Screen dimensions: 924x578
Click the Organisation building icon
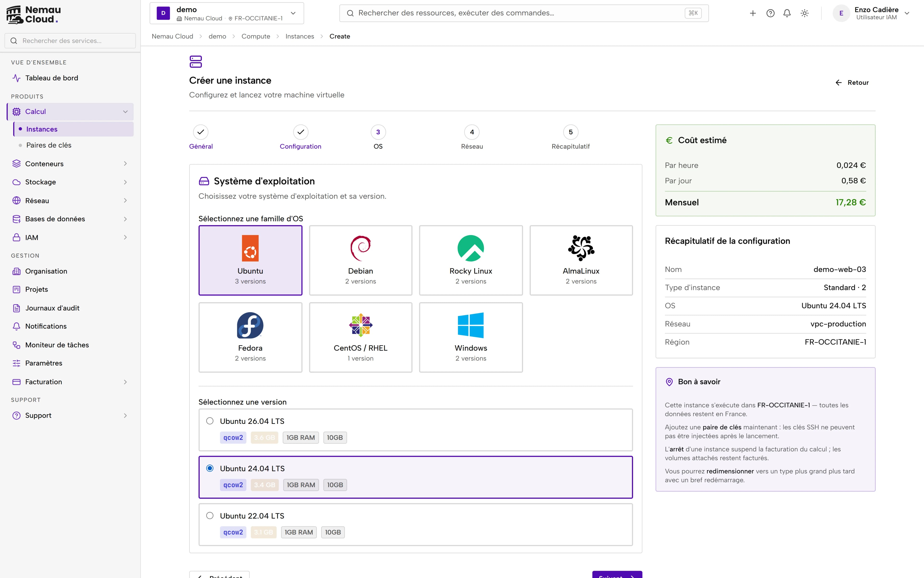click(16, 271)
